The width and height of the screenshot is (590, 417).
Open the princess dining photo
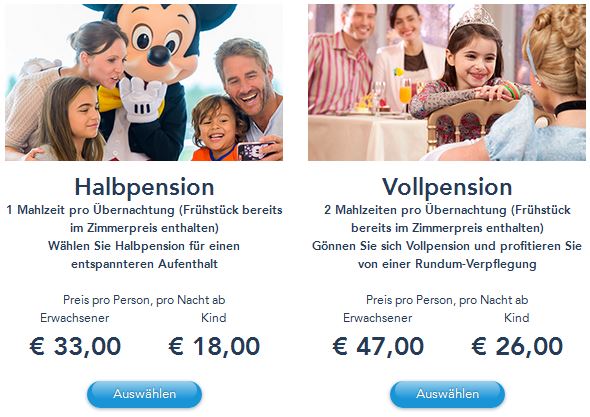[x=447, y=82]
